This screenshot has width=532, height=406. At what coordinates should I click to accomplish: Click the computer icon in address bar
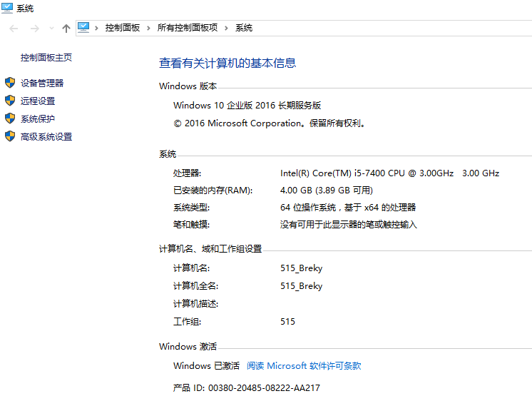coord(83,28)
